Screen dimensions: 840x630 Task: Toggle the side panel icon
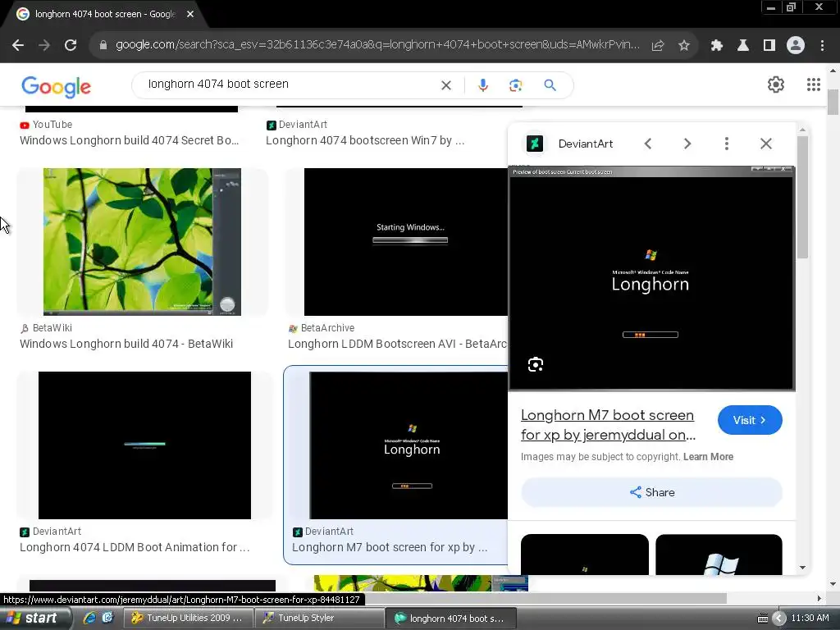(769, 45)
